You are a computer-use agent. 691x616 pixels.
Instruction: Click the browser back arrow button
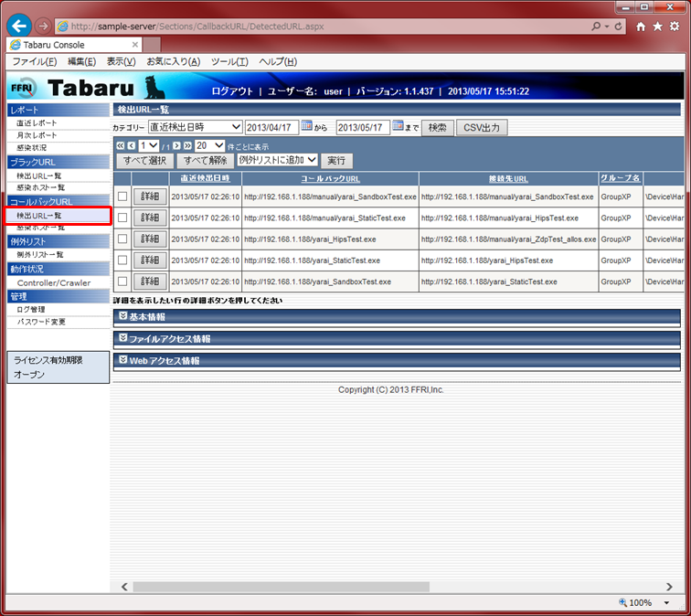19,27
